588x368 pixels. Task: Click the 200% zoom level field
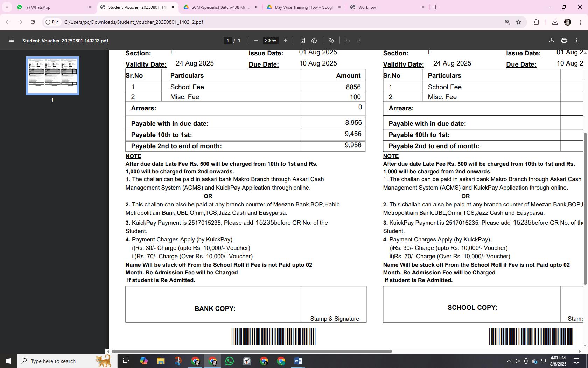pos(271,41)
